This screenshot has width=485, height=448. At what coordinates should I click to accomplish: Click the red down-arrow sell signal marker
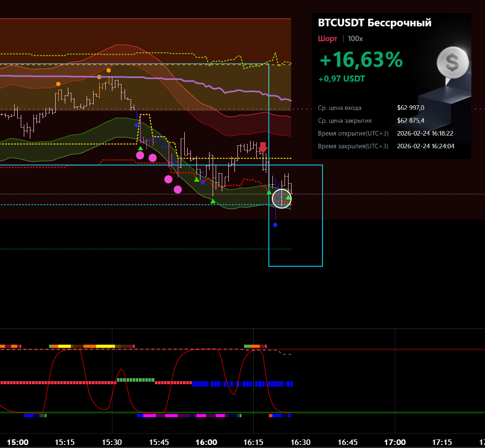coord(263,148)
